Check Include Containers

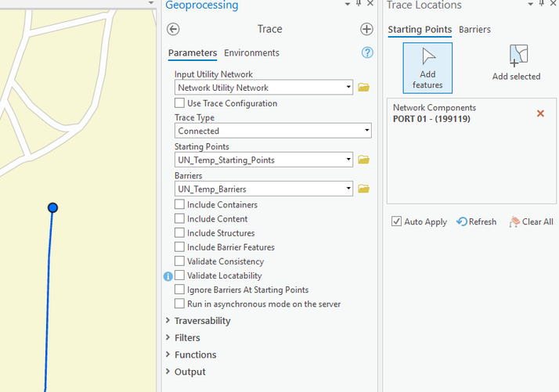[179, 204]
